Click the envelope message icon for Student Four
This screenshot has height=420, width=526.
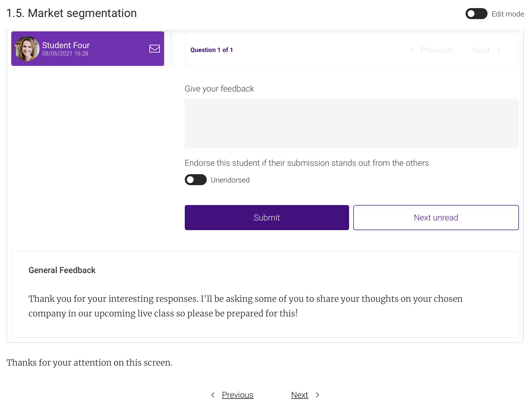(x=154, y=49)
